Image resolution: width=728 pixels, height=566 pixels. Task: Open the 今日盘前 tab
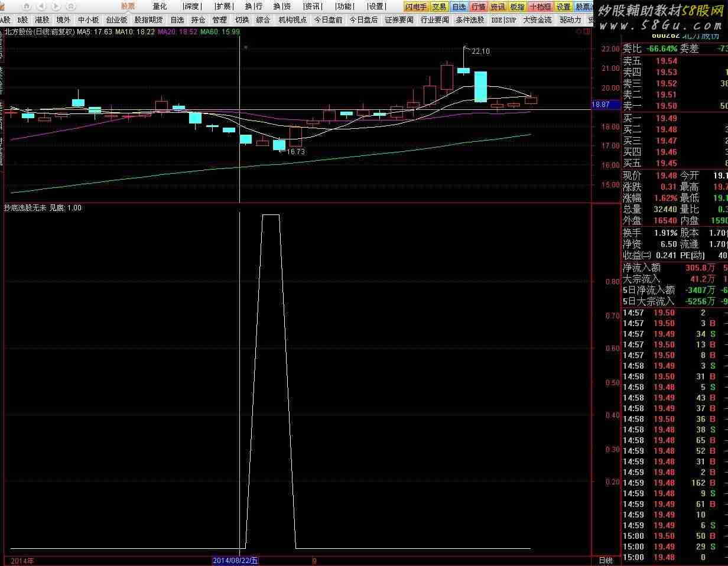(x=328, y=20)
